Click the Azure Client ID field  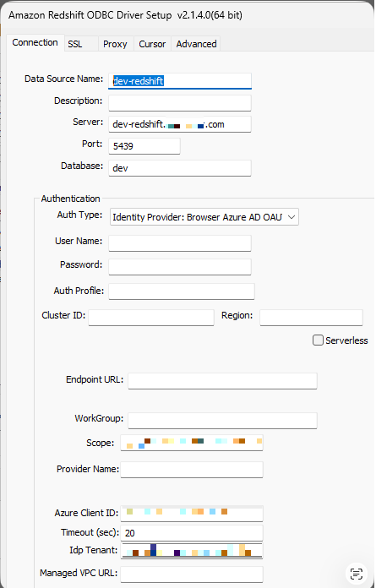pyautogui.click(x=192, y=513)
